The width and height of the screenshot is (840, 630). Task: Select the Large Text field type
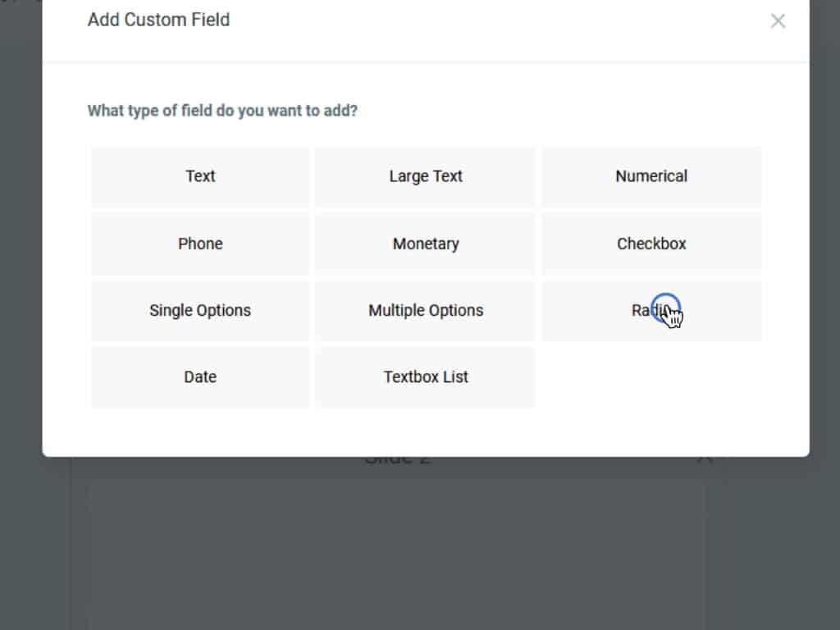click(x=426, y=176)
